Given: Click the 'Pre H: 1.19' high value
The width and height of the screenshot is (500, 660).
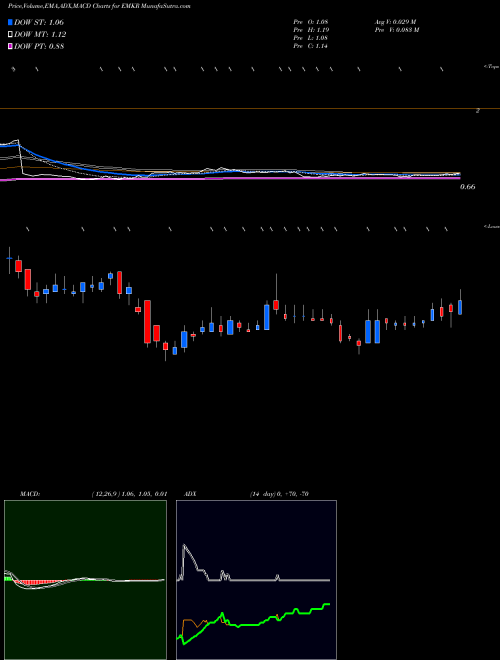Looking at the screenshot, I should pos(311,30).
